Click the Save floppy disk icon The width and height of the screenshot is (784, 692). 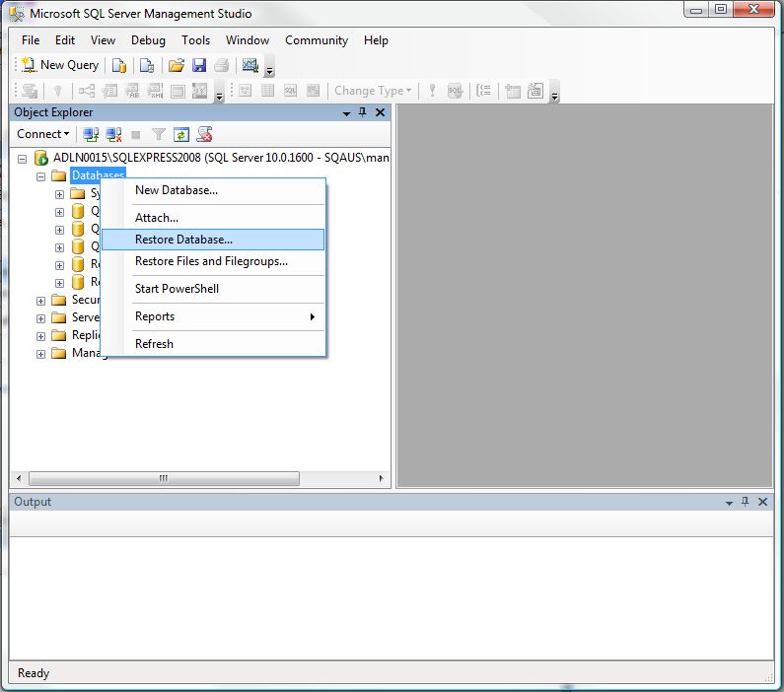point(199,66)
